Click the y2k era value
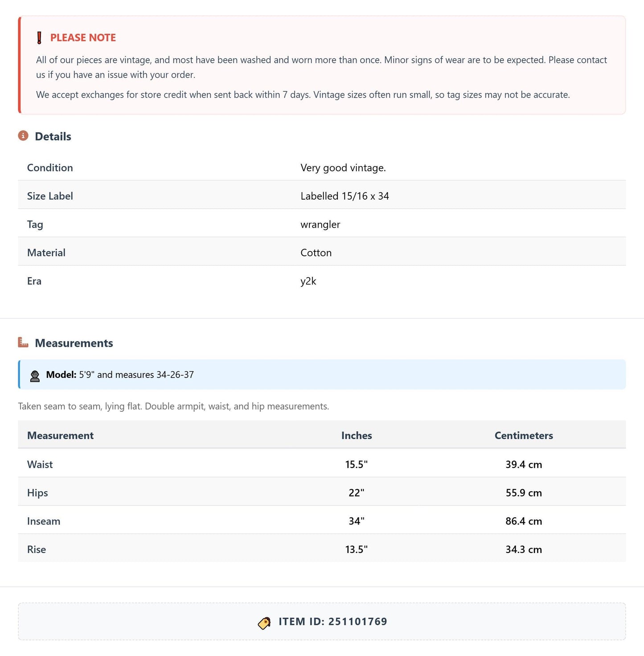 click(308, 281)
